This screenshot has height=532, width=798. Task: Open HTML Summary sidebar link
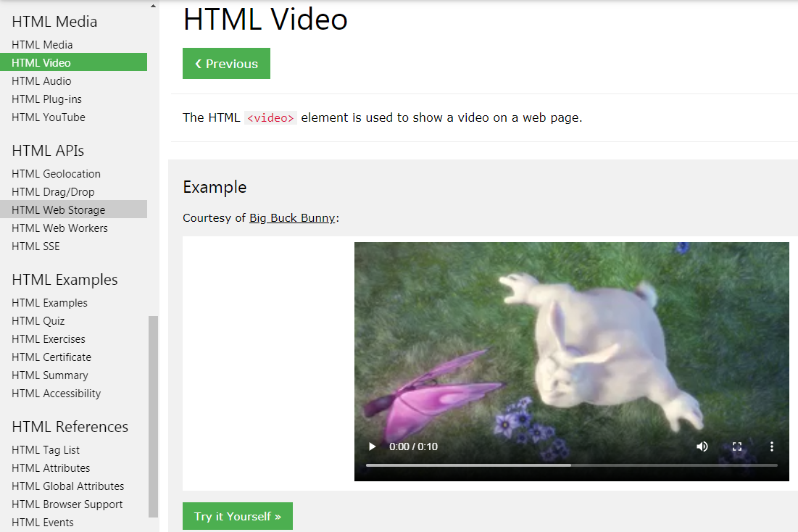pyautogui.click(x=50, y=375)
